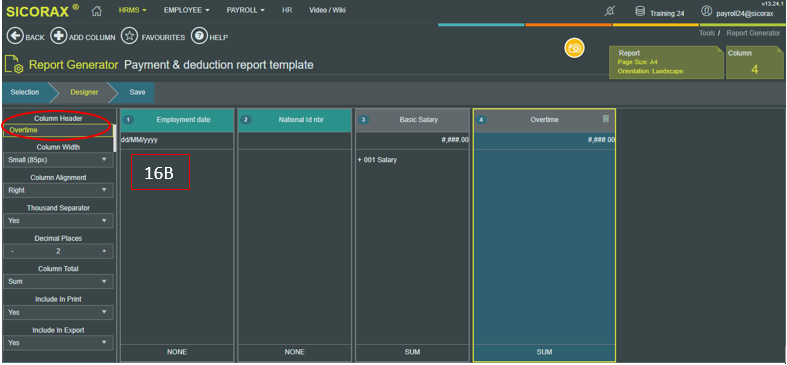Go to the Designer step tab

click(x=84, y=92)
